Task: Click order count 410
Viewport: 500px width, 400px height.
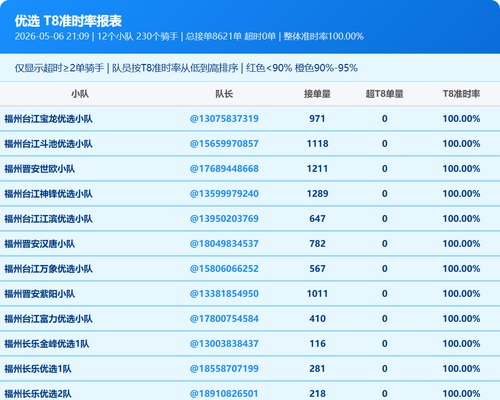Action: [x=317, y=319]
